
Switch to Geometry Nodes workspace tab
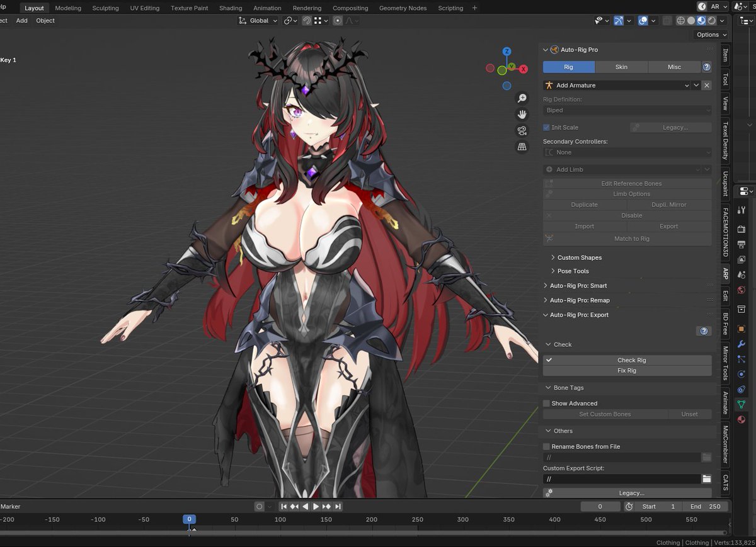point(403,8)
